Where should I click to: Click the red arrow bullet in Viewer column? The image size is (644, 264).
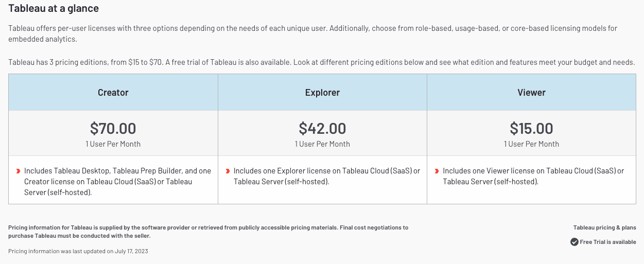[437, 171]
